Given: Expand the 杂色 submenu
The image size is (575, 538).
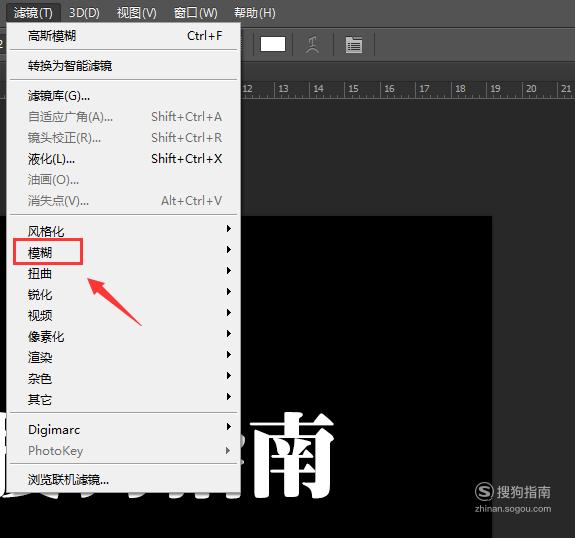Looking at the screenshot, I should point(124,378).
